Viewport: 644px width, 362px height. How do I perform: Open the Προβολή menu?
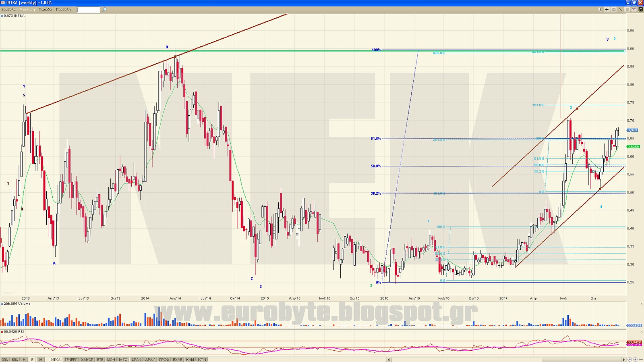[63, 9]
